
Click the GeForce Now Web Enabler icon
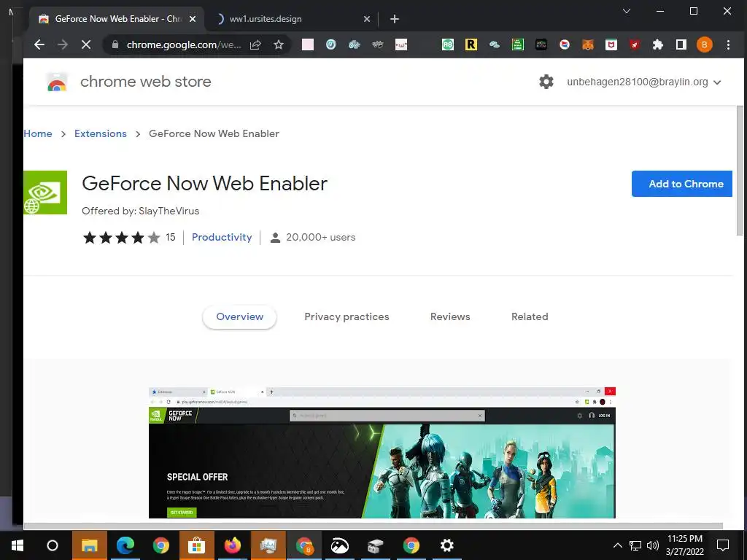pyautogui.click(x=45, y=192)
